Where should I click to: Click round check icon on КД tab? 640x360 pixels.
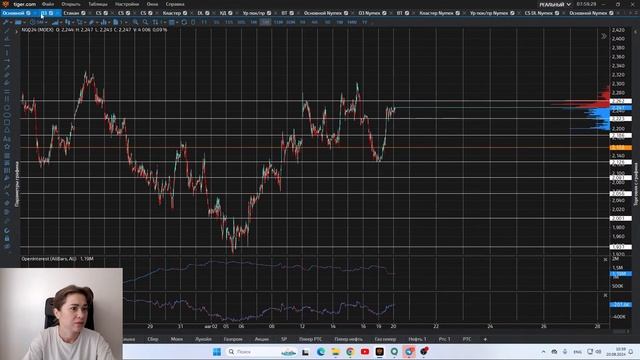230,13
